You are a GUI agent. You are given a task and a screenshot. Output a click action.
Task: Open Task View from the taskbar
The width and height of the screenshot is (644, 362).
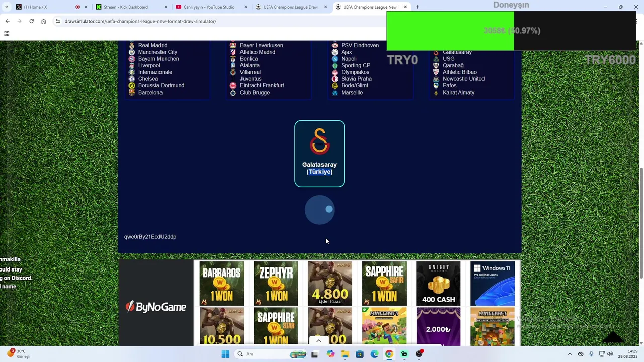[314, 354]
